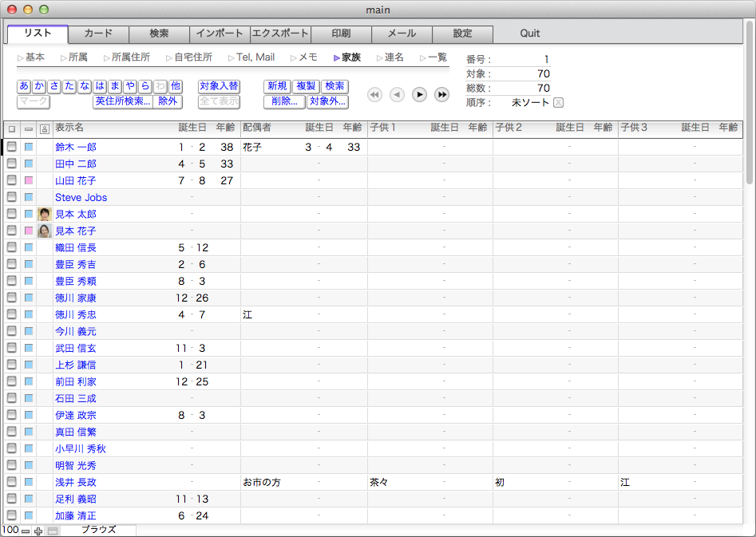This screenshot has height=537, width=756.
Task: Clear the sort order with X icon
Action: [x=558, y=102]
